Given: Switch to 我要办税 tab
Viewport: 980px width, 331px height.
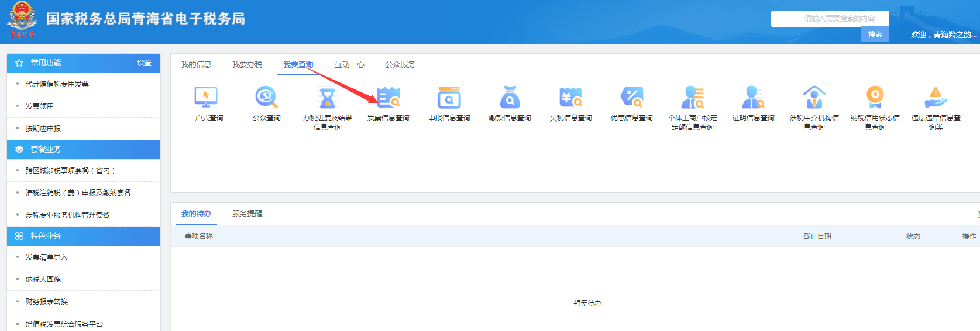Looking at the screenshot, I should (x=247, y=64).
